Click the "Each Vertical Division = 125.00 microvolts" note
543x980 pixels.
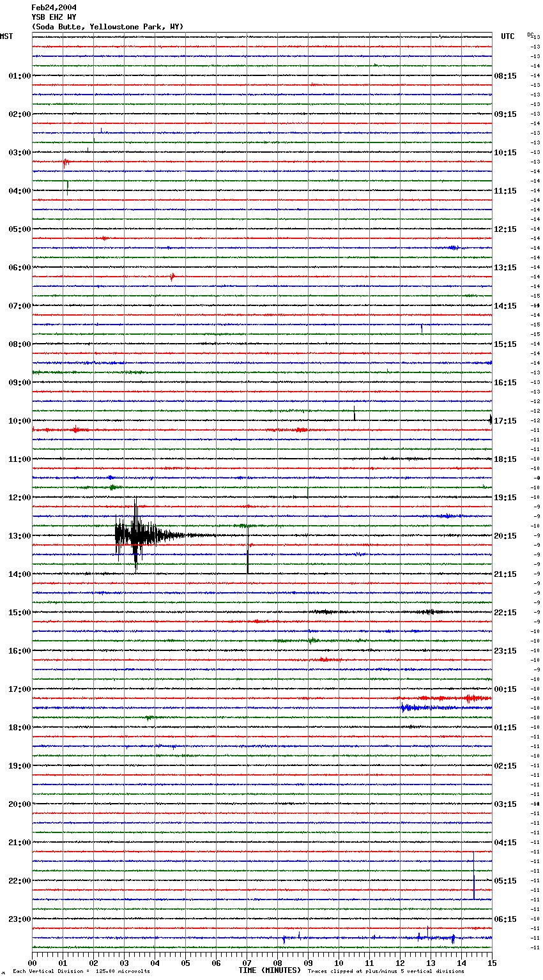pos(81,972)
